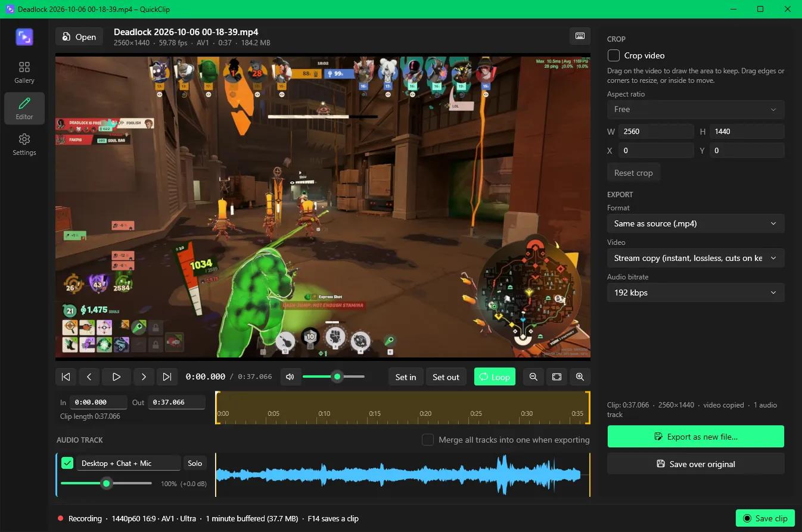Click the Reset crop button

[x=633, y=173]
